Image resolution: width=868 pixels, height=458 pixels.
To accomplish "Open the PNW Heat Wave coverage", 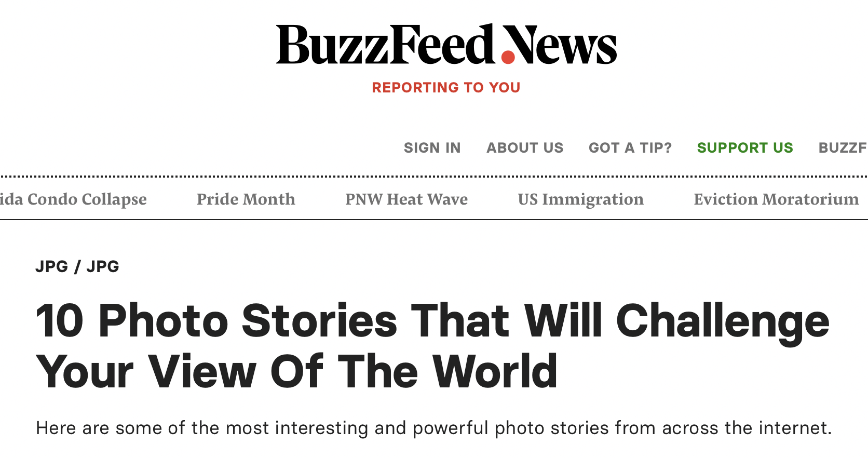I will coord(406,199).
